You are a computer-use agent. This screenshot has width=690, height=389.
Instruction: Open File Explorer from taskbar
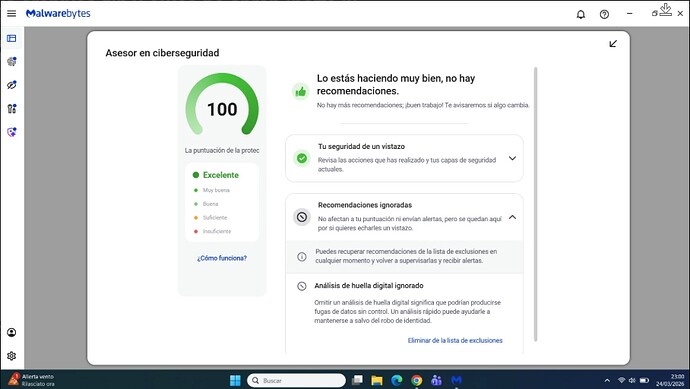(377, 380)
